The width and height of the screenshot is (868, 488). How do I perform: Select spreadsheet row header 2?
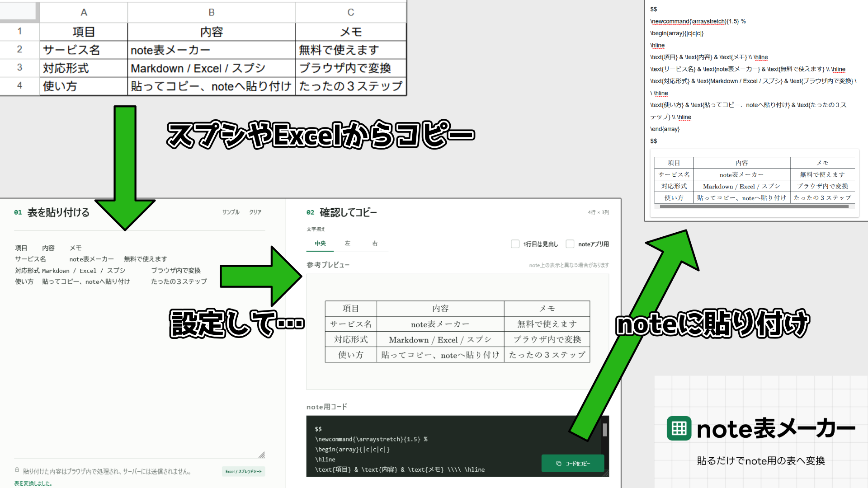coord(19,50)
